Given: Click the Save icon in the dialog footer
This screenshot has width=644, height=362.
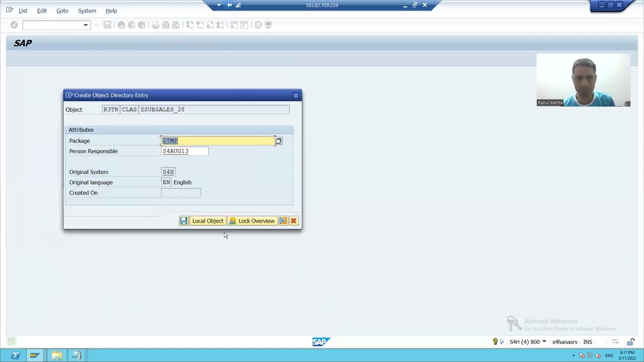Looking at the screenshot, I should point(184,221).
